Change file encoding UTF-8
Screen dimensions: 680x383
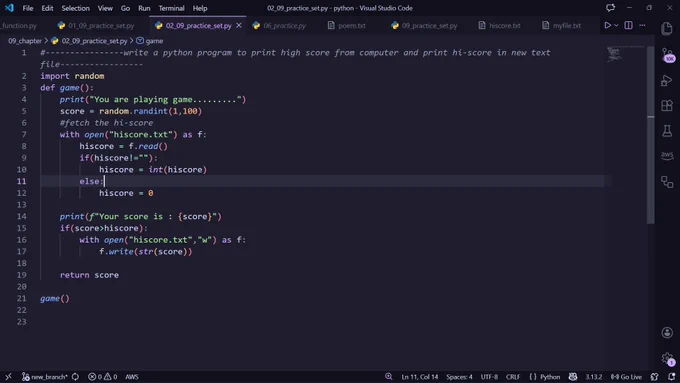(489, 376)
